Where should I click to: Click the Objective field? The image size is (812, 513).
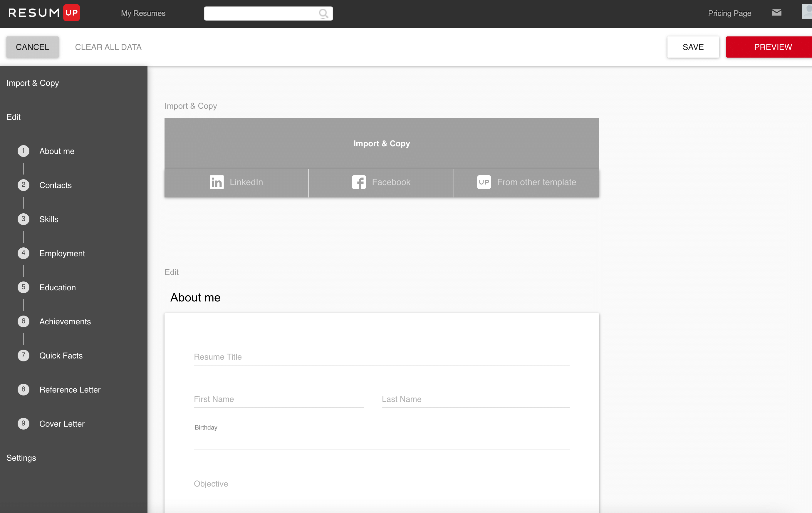[x=382, y=484]
